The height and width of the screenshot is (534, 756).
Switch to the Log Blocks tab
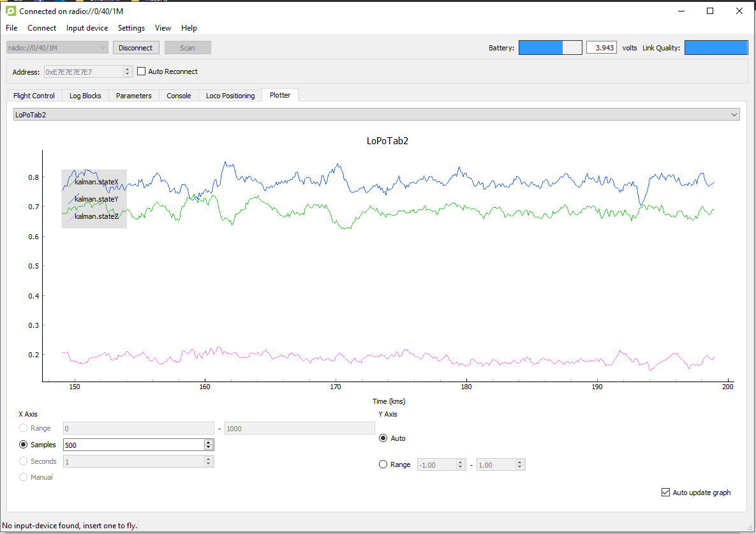85,96
